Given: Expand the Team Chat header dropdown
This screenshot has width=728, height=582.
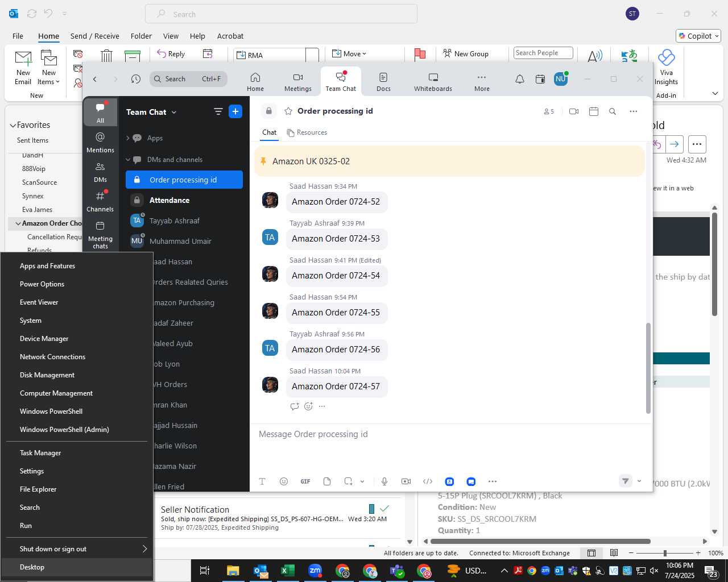Looking at the screenshot, I should 174,113.
